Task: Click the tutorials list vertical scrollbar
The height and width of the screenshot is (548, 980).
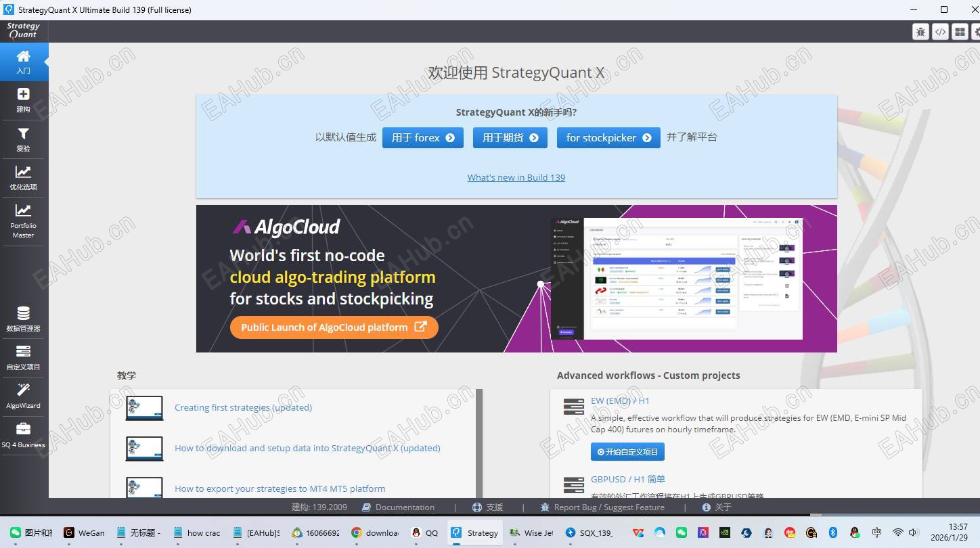Action: [x=479, y=443]
